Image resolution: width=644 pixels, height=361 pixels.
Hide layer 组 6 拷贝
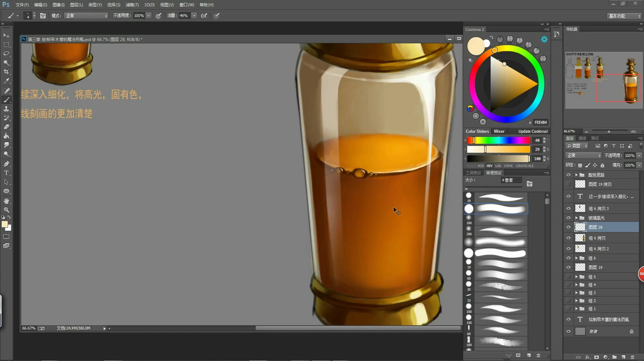[x=568, y=238]
